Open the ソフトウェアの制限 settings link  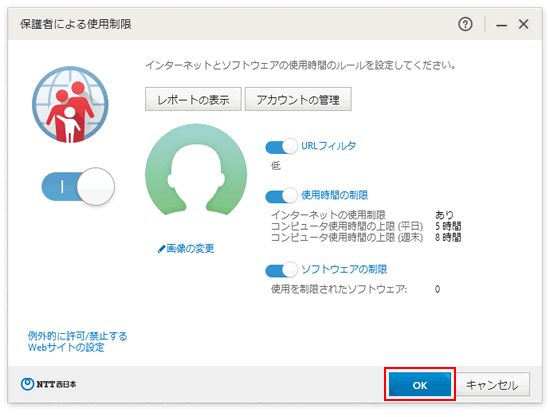click(x=344, y=269)
